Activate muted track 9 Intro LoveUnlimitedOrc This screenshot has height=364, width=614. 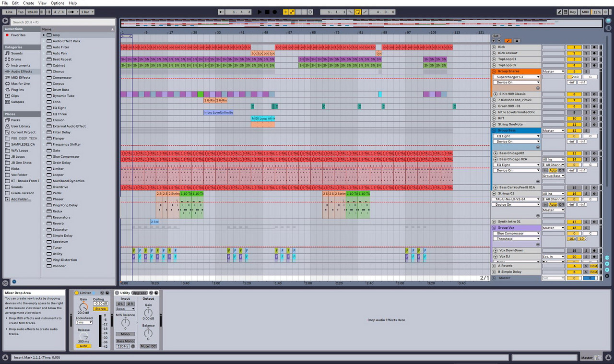pyautogui.click(x=574, y=112)
